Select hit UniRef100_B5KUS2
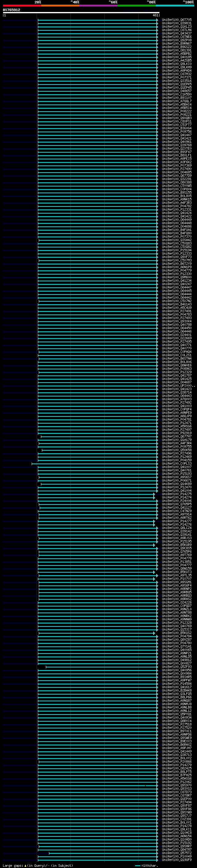197x868 pixels. (176, 633)
